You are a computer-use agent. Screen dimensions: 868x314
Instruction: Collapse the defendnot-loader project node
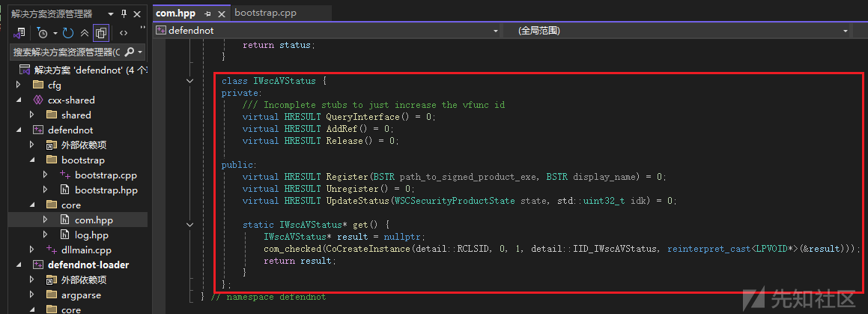[18, 265]
